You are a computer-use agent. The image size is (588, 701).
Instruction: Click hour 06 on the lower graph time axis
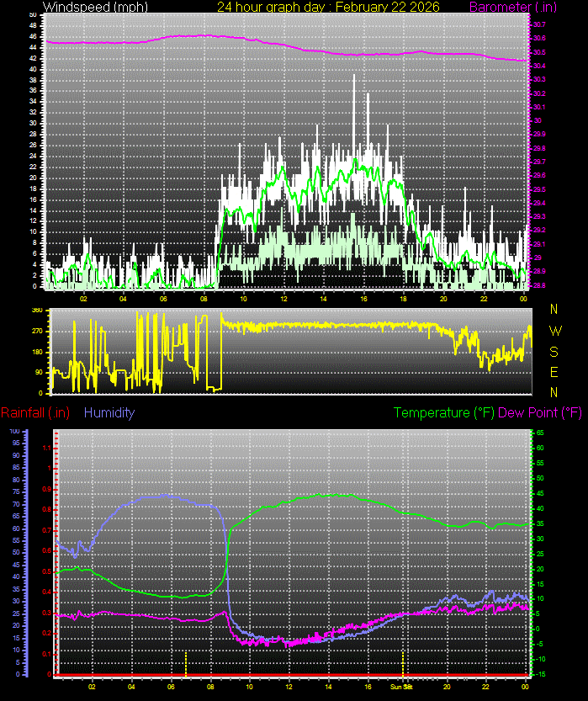click(171, 687)
